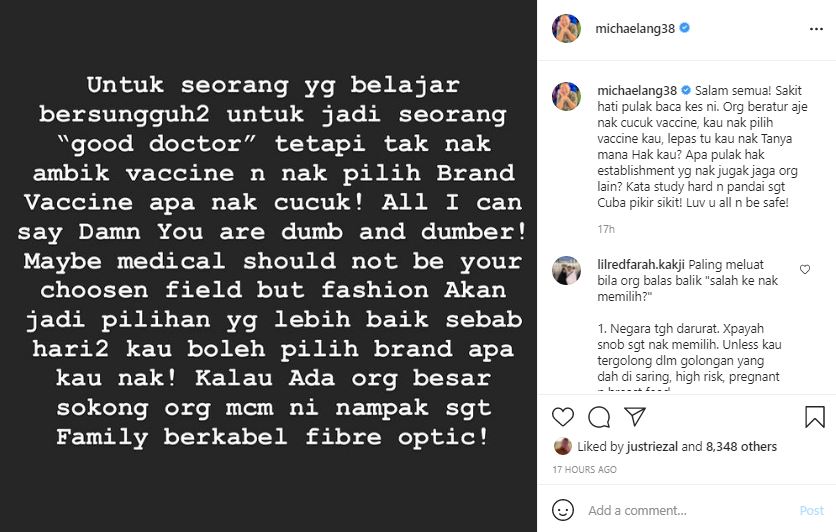Viewport: 836px width, 532px height.
Task: Like lilredfarah.kakji's comment with small heart
Action: click(805, 270)
